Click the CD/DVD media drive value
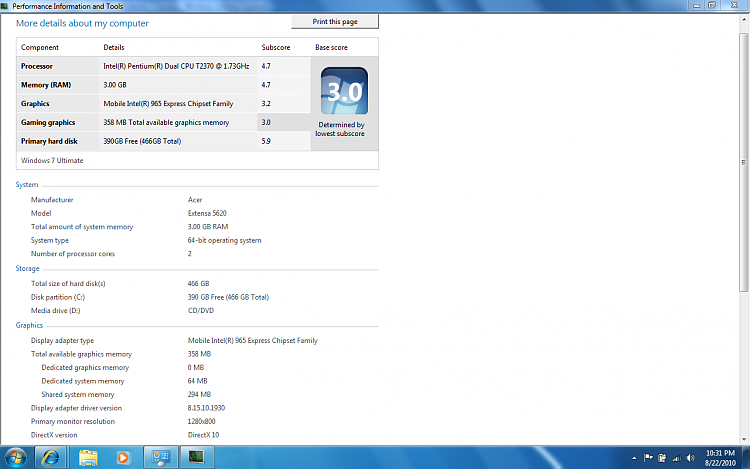Viewport: 750px width, 469px height. [201, 310]
